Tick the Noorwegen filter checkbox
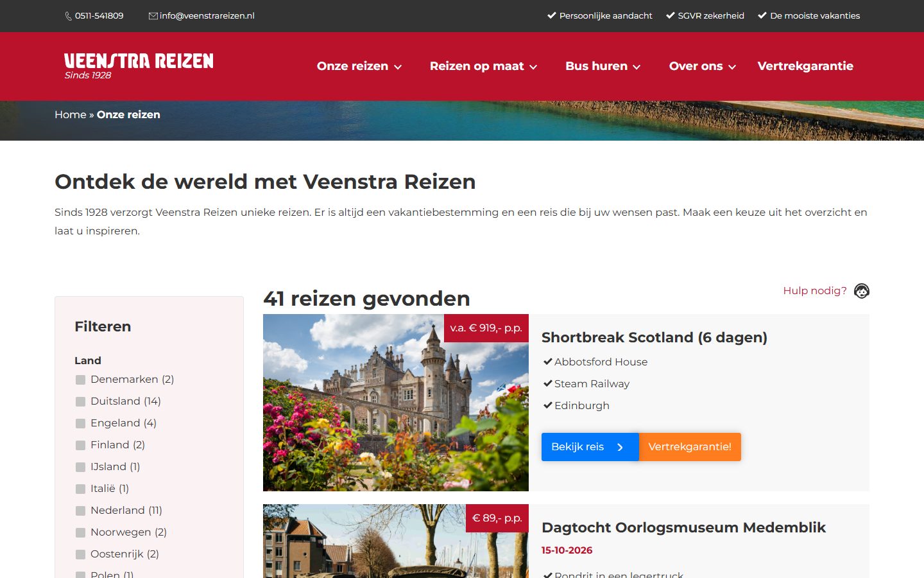This screenshot has height=578, width=924. 80,532
